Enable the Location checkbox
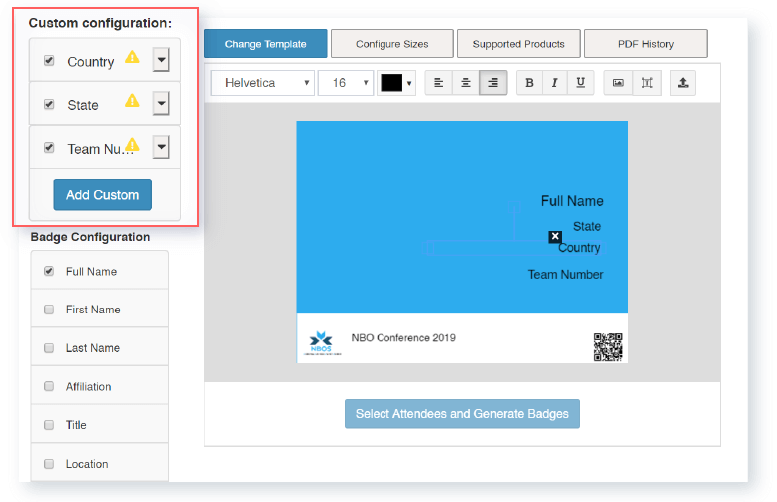The width and height of the screenshot is (777, 502). [49, 464]
